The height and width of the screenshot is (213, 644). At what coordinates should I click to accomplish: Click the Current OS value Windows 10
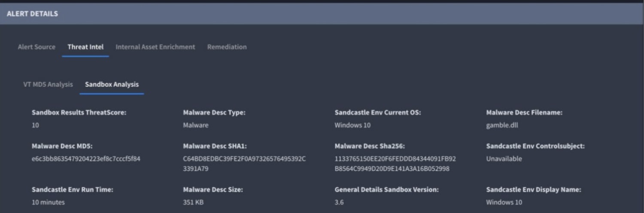click(x=352, y=125)
